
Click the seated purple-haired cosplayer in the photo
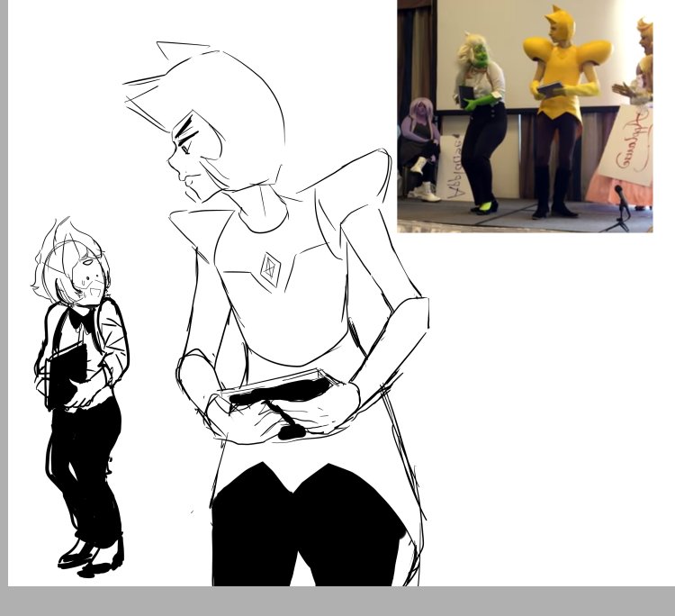point(420,149)
